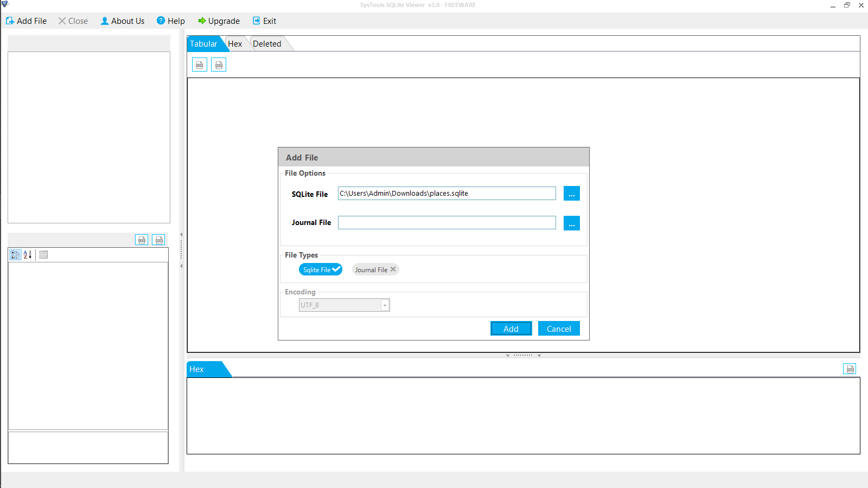
Task: Open the Help menu item
Action: [171, 21]
